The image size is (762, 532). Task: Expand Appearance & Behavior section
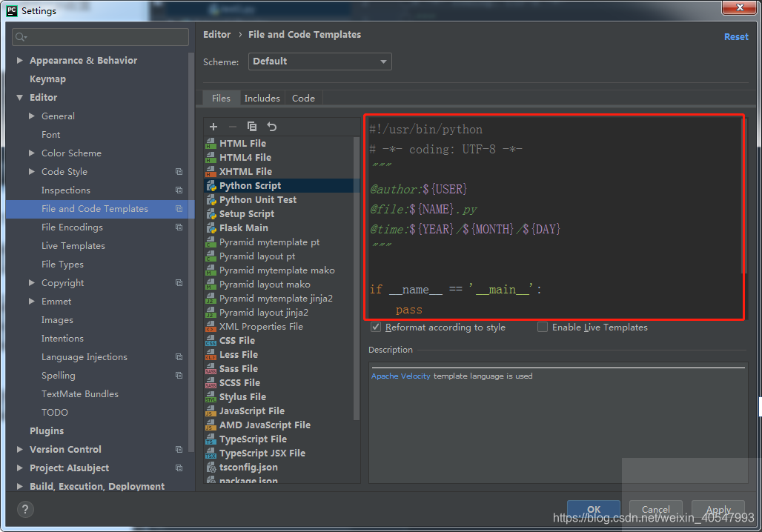(x=20, y=60)
